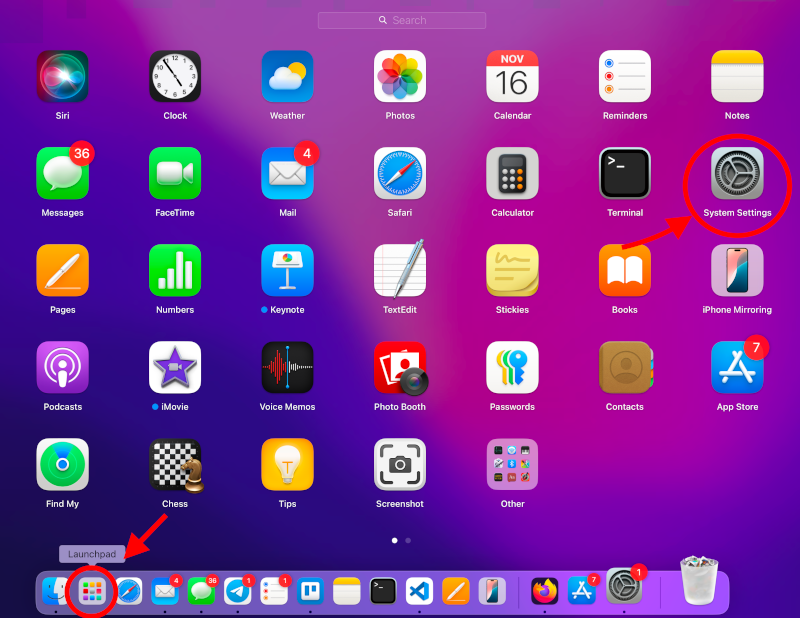Open Reminders from the Dock
Viewport: 800px width, 618px height.
click(274, 591)
